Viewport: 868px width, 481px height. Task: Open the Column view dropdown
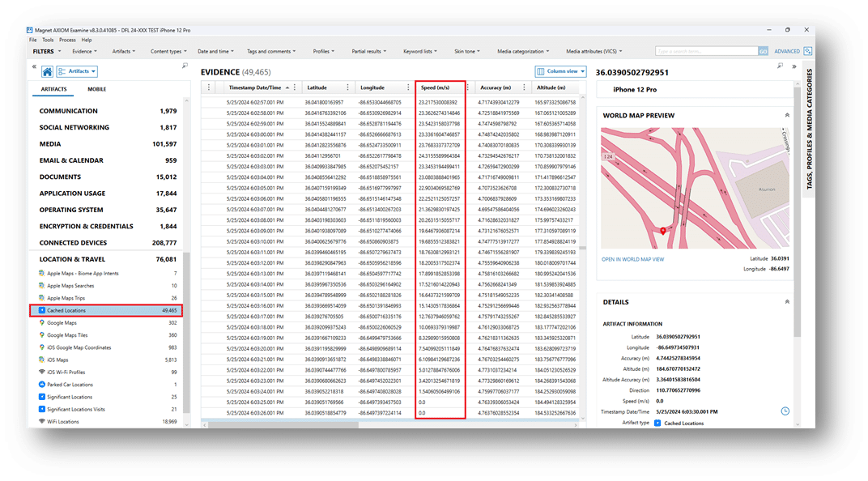(x=562, y=70)
